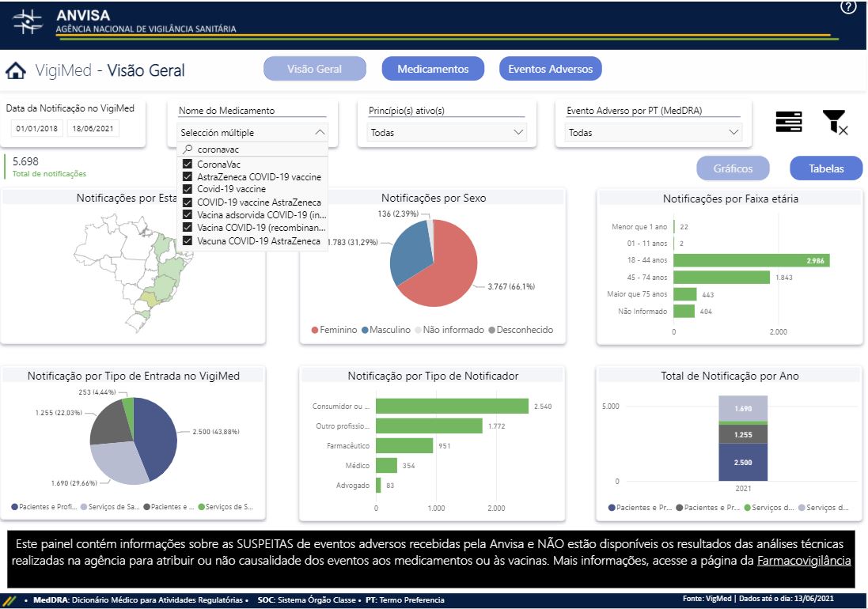This screenshot has height=609, width=868.
Task: Show the Gráficos view
Action: 733,168
